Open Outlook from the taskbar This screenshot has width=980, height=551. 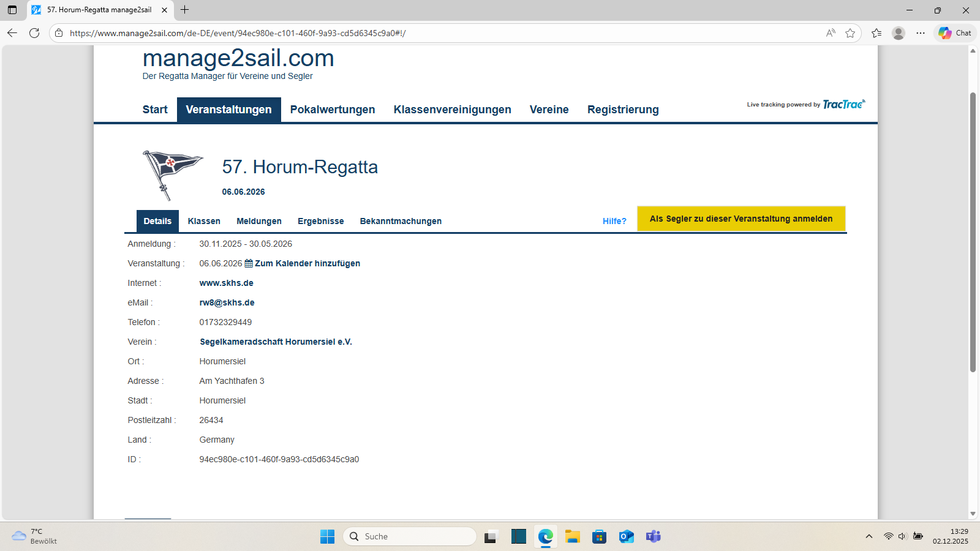626,536
